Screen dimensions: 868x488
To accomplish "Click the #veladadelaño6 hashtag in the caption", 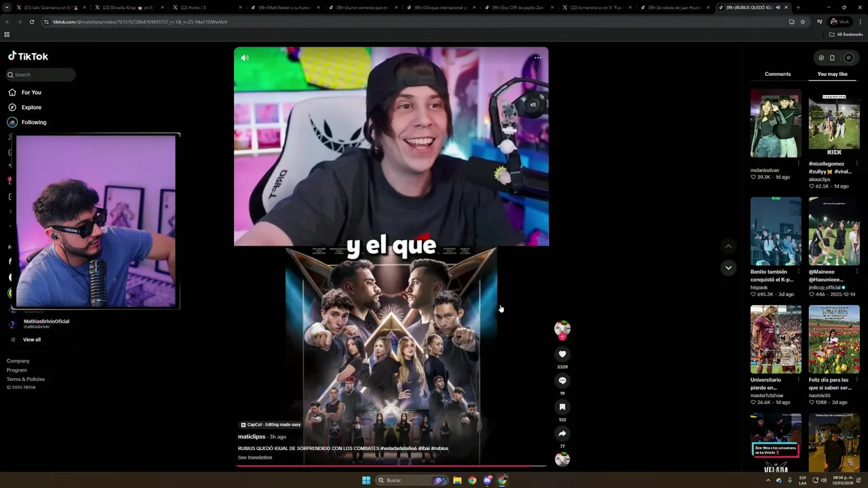I will click(397, 448).
